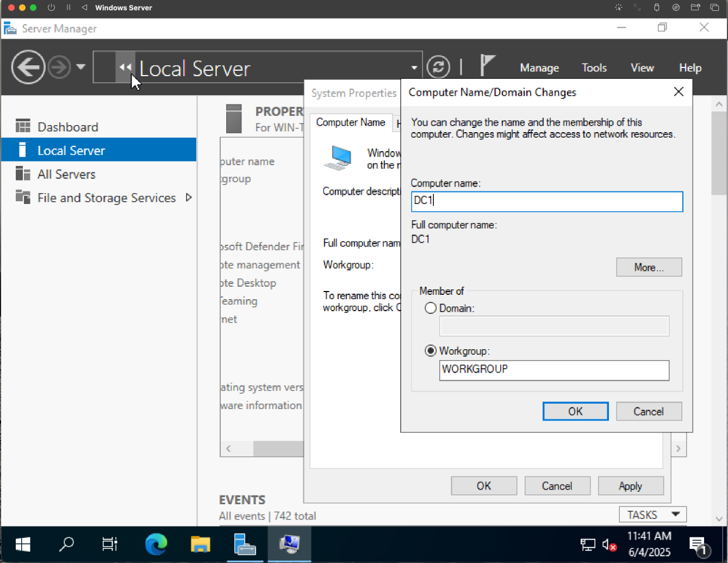
Task: Click the Server Manager back arrow button
Action: point(28,67)
